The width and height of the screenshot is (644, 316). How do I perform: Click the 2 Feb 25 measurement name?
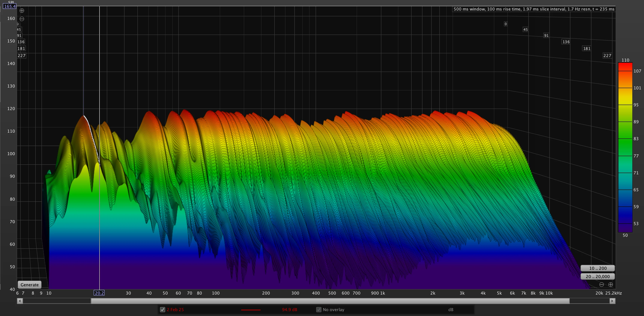[175, 310]
